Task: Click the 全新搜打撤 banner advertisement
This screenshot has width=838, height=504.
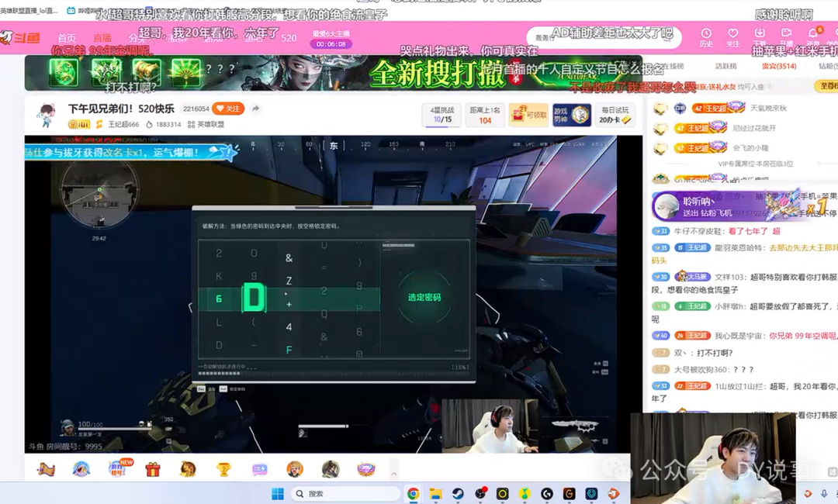Action: click(334, 73)
